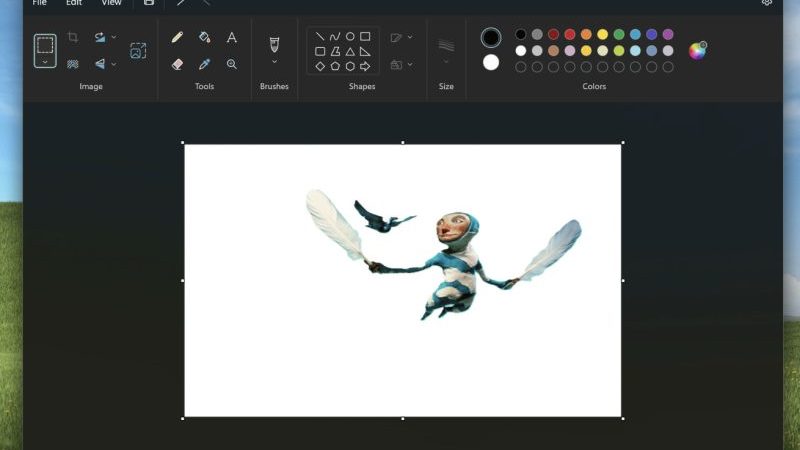Open the Size line thickness dropdown

pyautogui.click(x=446, y=62)
